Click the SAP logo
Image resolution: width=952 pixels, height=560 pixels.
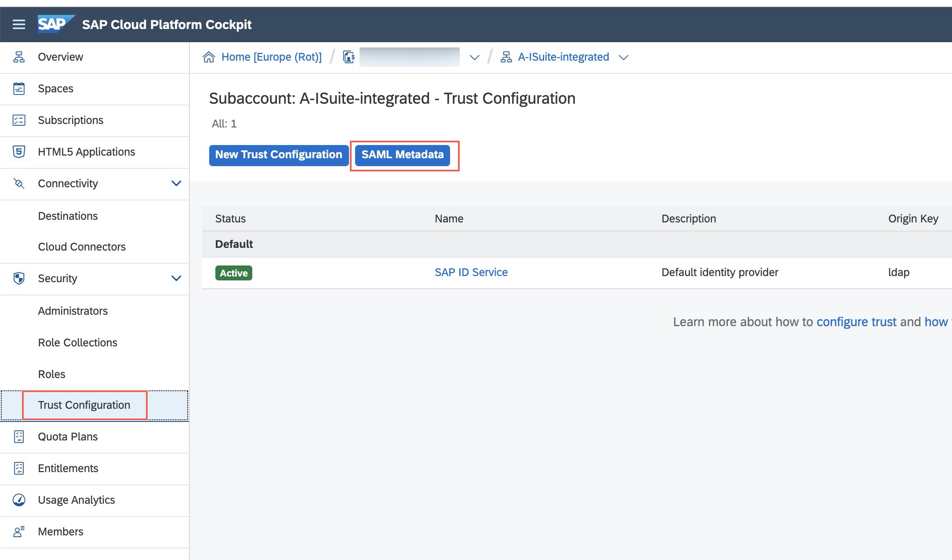(55, 24)
